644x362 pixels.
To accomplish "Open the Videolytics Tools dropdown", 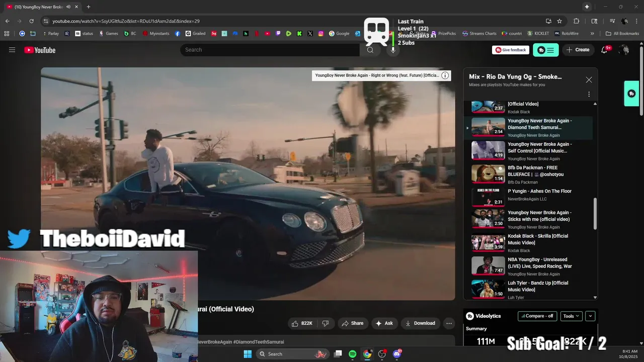I will click(571, 316).
